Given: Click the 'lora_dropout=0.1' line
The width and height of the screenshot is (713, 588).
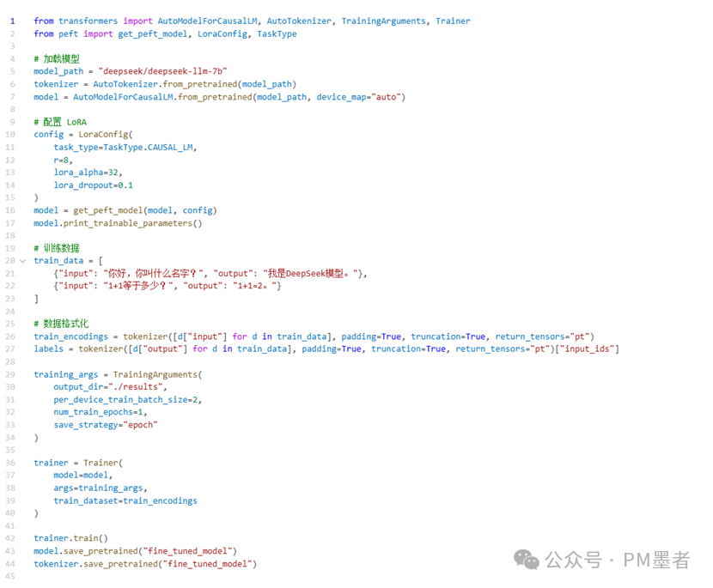Looking at the screenshot, I should click(94, 185).
